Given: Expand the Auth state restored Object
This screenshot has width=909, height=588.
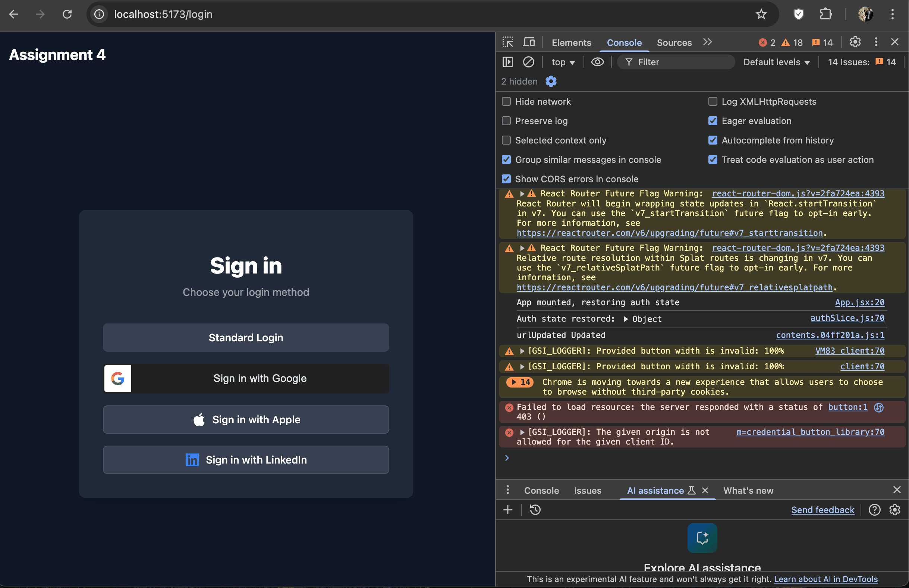Looking at the screenshot, I should (x=626, y=319).
